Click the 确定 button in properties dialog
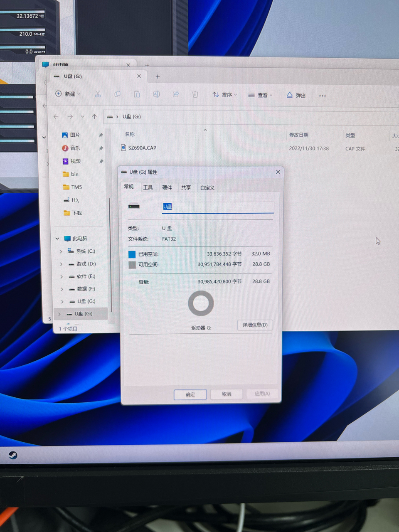This screenshot has height=532, width=399. (190, 394)
